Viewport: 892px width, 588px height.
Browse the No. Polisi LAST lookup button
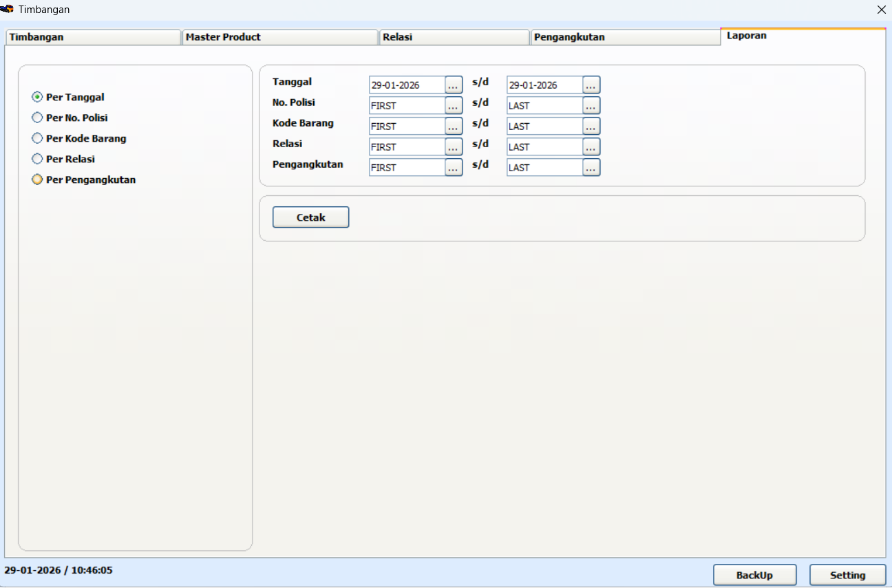click(x=591, y=106)
